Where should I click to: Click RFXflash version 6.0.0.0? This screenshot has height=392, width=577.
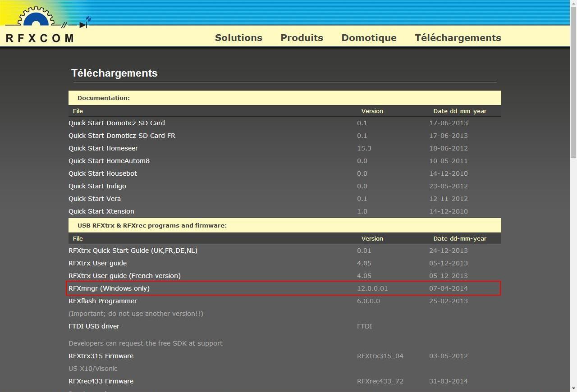pos(368,301)
